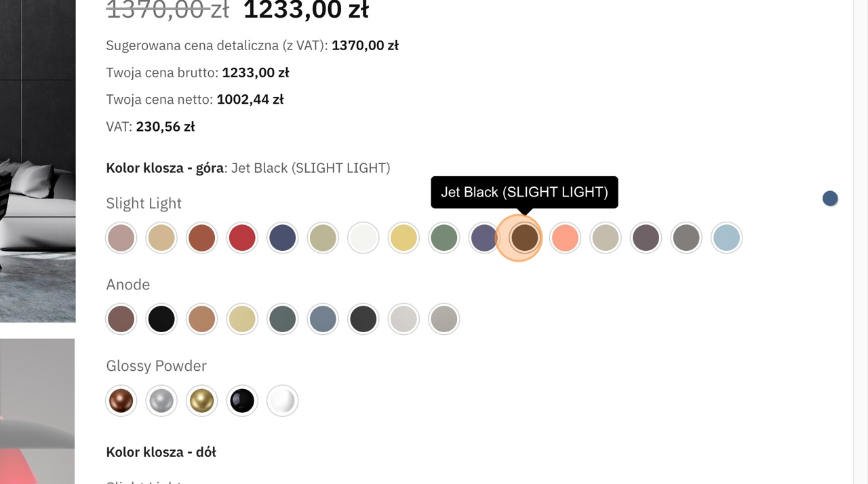Choose the salmon orange Slight Light swatch
This screenshot has height=484, width=868.
click(x=565, y=238)
